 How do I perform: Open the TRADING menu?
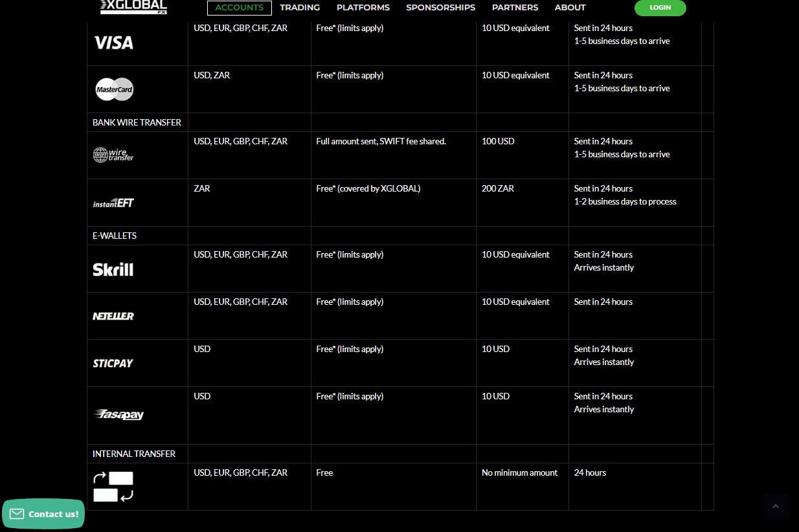pos(300,8)
